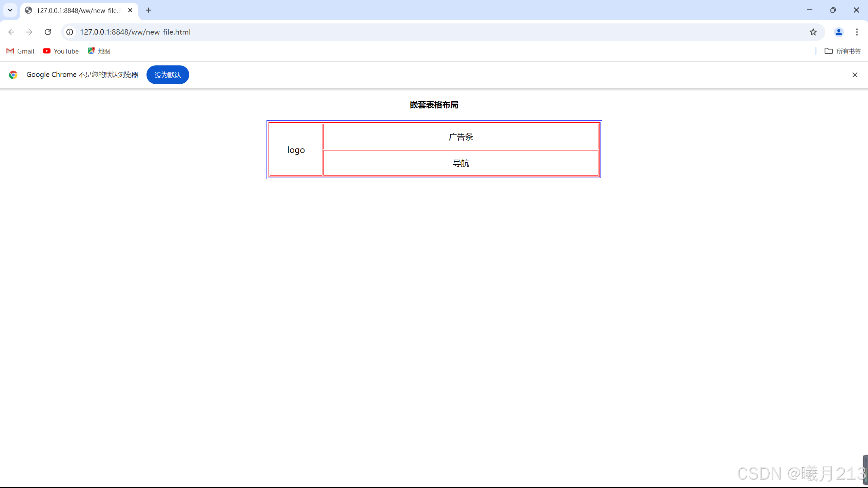Close the new_file.html tab
This screenshot has height=488, width=868.
[x=130, y=10]
